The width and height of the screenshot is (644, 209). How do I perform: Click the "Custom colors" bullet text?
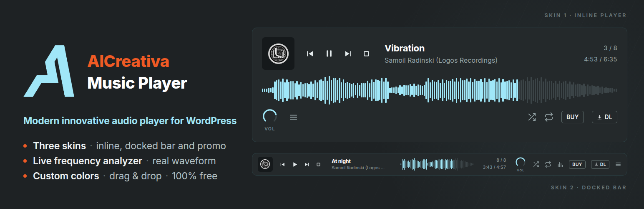click(x=66, y=176)
